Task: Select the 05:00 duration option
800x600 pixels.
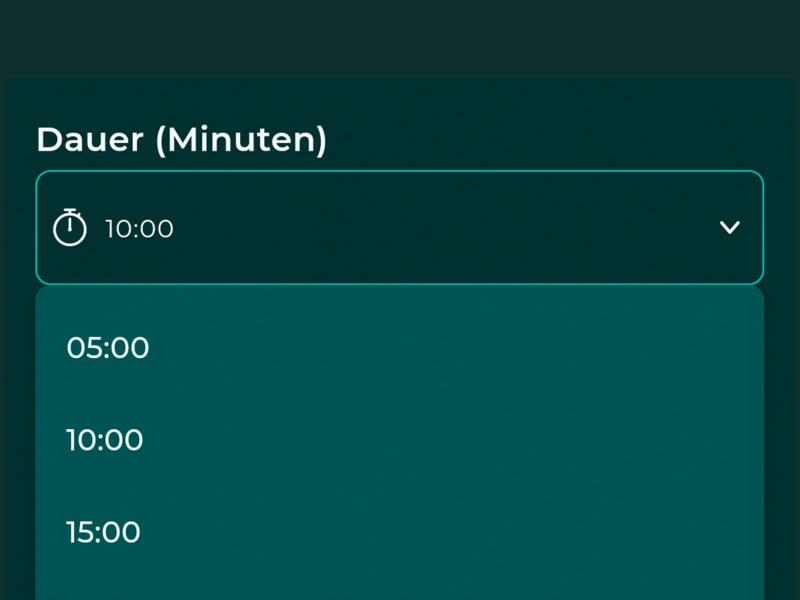Action: tap(107, 348)
